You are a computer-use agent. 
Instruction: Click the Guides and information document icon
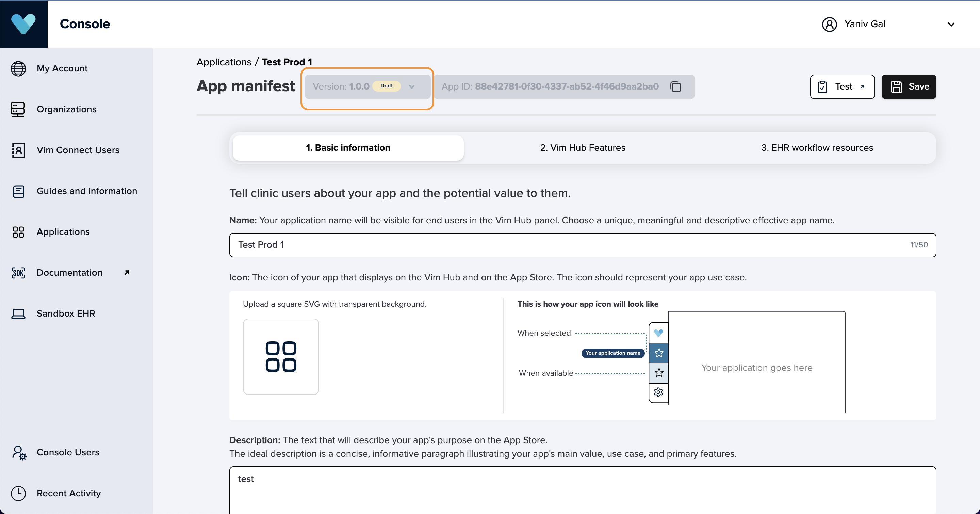(18, 191)
